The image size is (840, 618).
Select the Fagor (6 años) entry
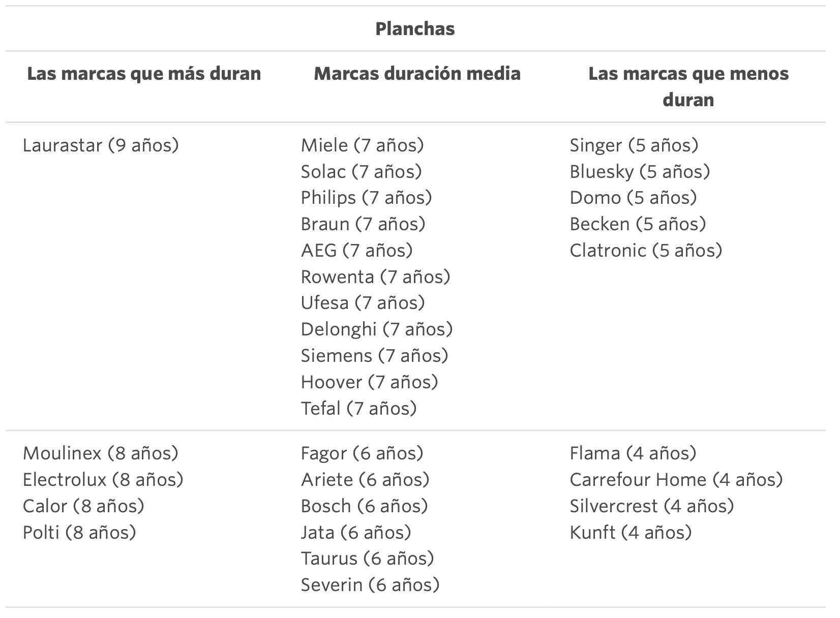click(362, 453)
